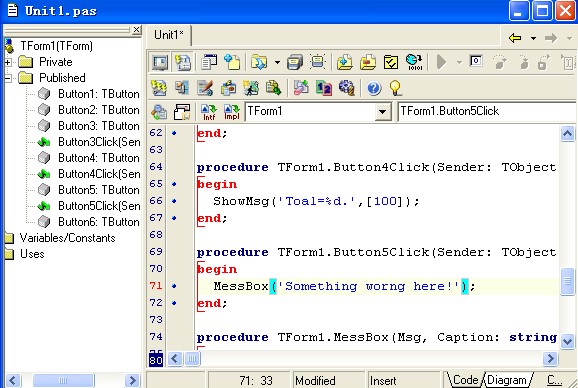Click the pressed lightning-form icon beside Toggle Form/Unit
Viewport: 578px width, 388px height.
pyautogui.click(x=183, y=62)
